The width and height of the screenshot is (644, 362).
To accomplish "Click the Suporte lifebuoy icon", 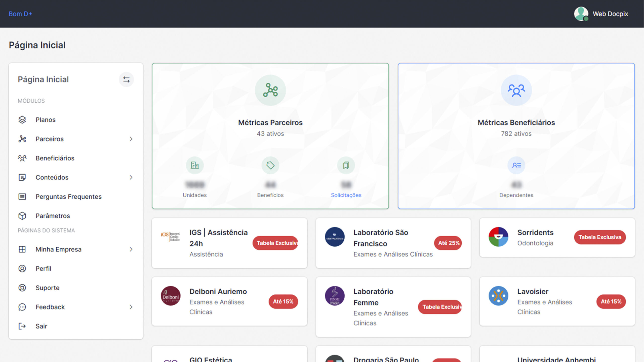I will tap(22, 288).
